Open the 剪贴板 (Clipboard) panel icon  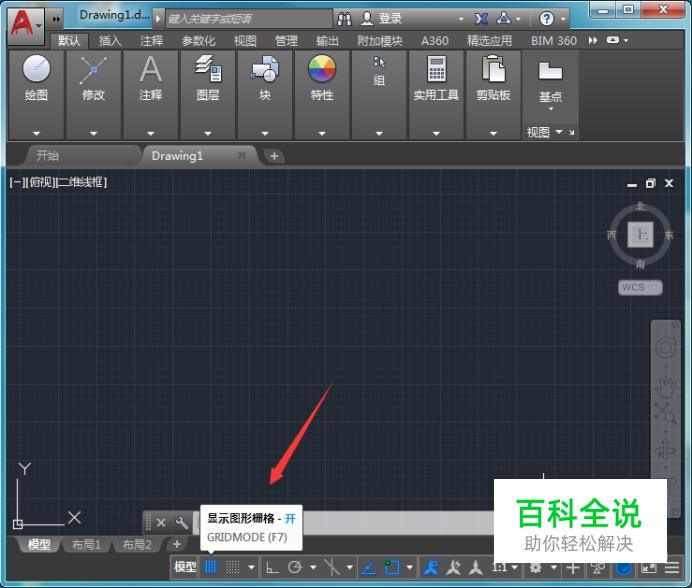(493, 69)
